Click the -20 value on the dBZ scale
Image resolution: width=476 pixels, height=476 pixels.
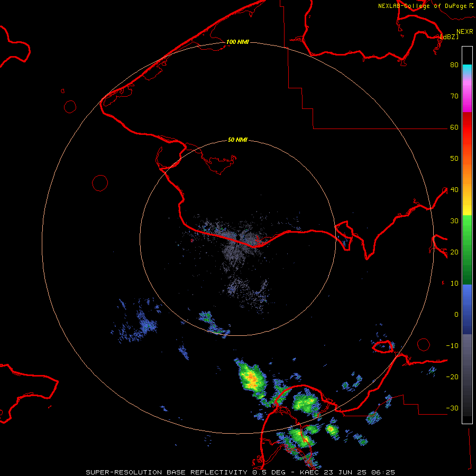452,377
